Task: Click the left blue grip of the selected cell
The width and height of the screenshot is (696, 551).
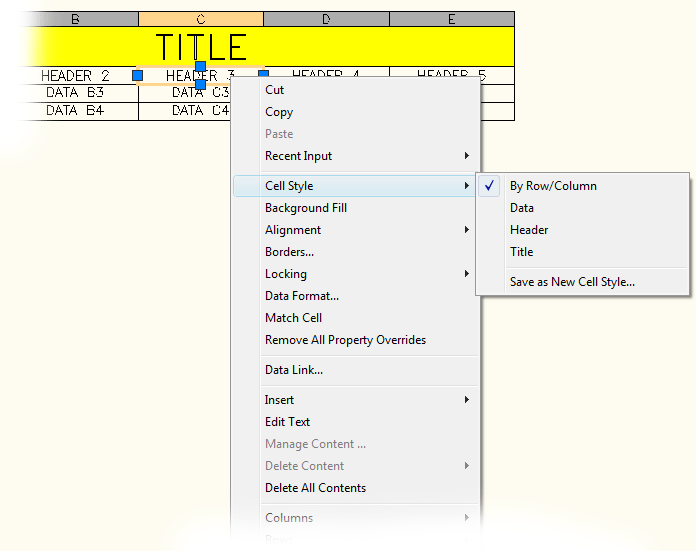Action: [x=138, y=76]
